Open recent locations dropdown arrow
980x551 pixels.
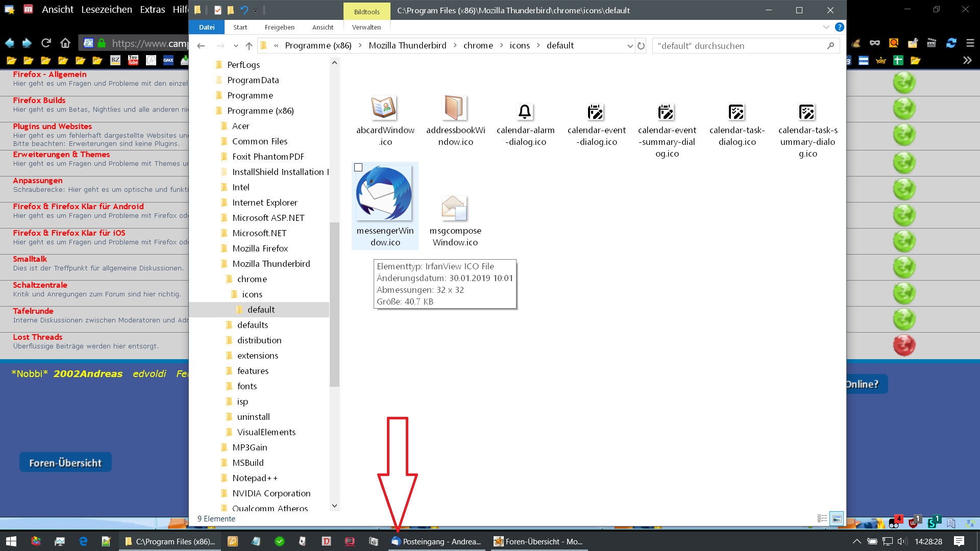236,46
